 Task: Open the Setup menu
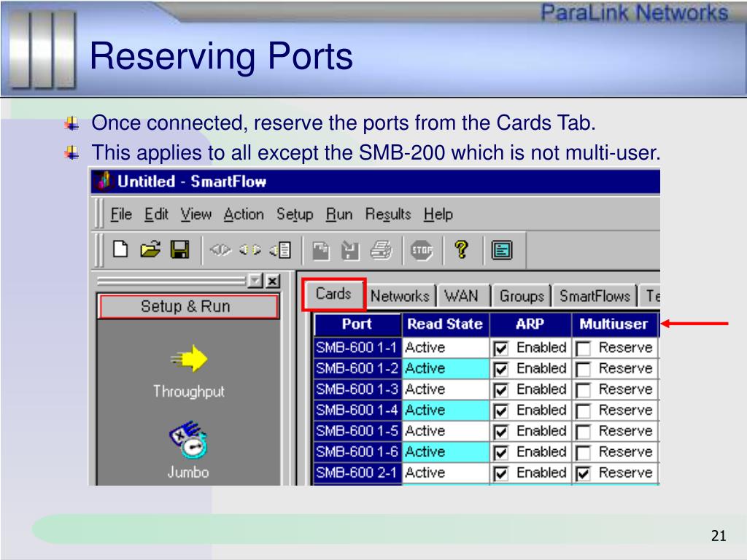pos(295,214)
